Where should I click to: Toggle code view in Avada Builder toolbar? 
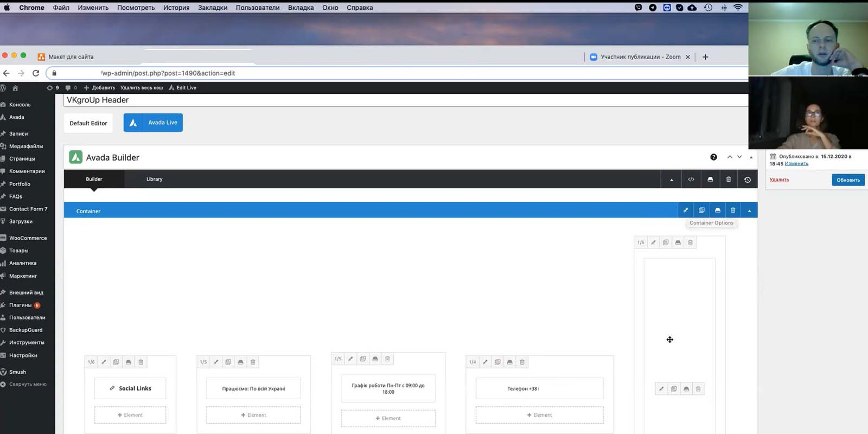click(x=691, y=179)
